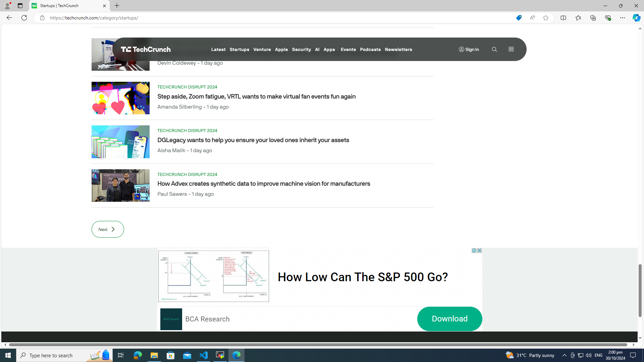Viewport: 644px width, 362px height.
Task: Open the Favorites list icon
Action: [x=578, y=18]
